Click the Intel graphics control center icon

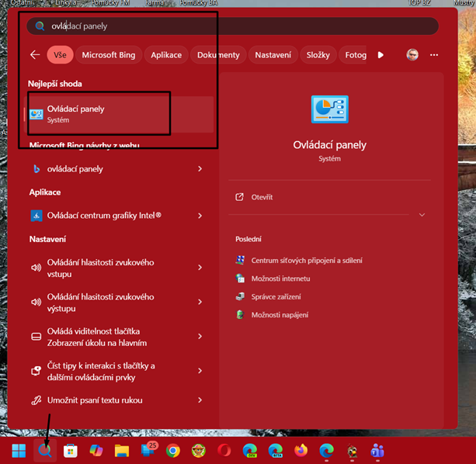click(x=36, y=216)
